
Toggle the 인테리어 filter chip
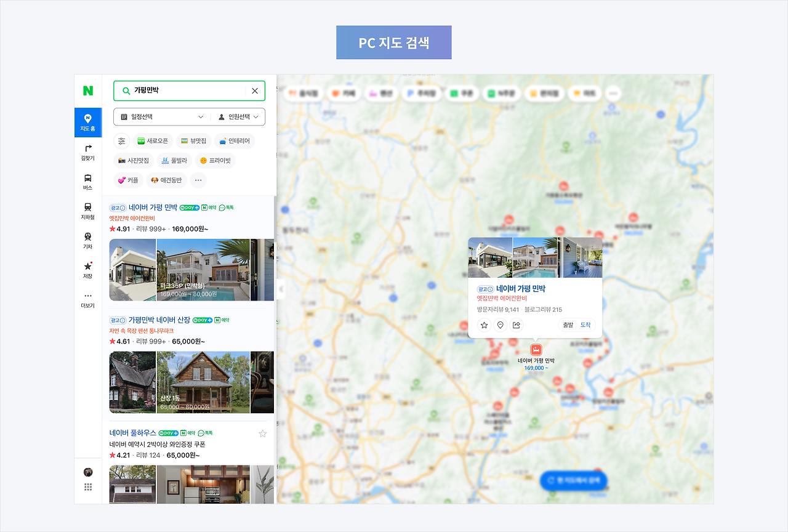click(235, 141)
